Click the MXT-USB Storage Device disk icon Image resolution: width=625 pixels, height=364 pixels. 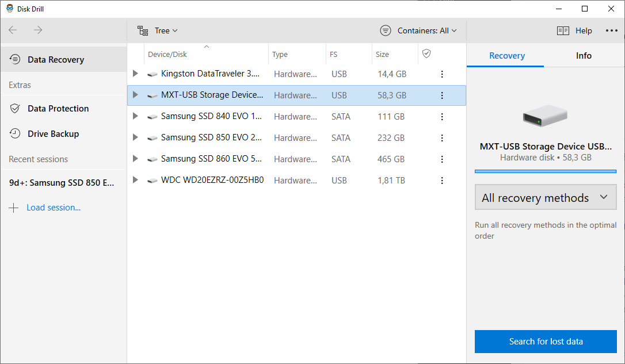(x=152, y=95)
